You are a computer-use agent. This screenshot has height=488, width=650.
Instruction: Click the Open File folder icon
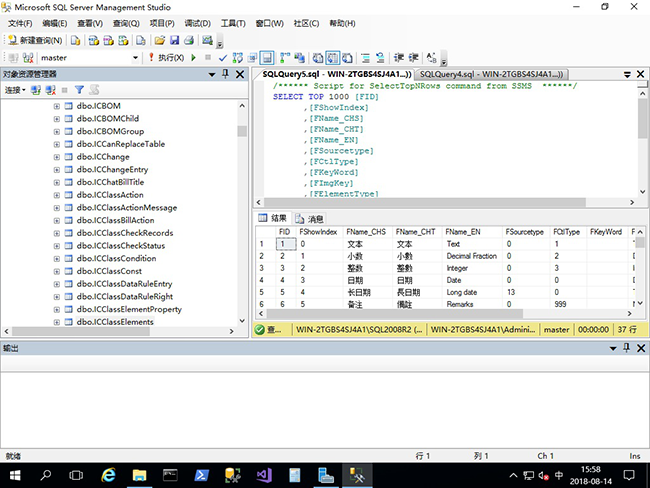pyautogui.click(x=159, y=41)
